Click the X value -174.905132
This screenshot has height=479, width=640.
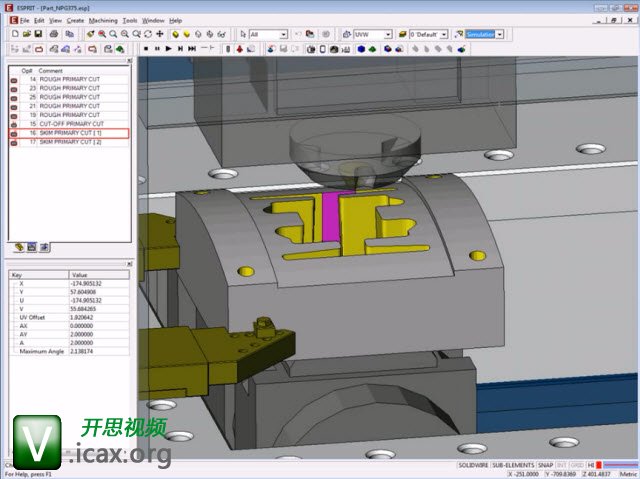click(86, 284)
